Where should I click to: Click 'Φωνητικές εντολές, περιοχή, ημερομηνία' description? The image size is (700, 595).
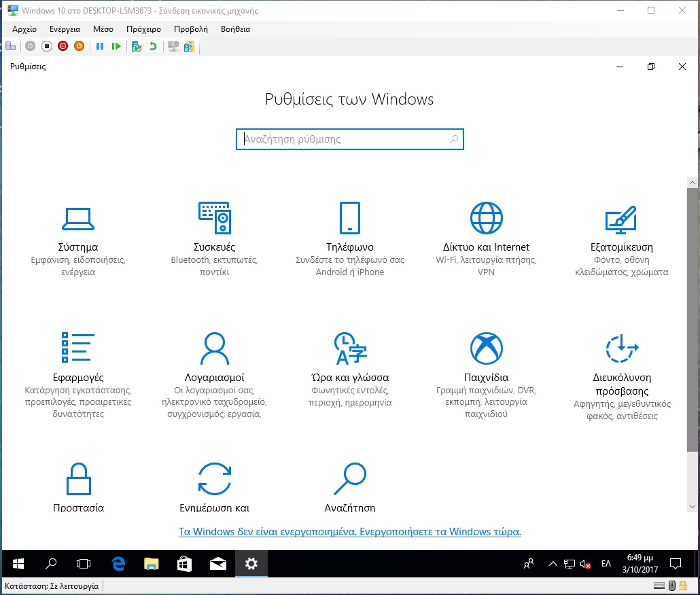pyautogui.click(x=350, y=396)
